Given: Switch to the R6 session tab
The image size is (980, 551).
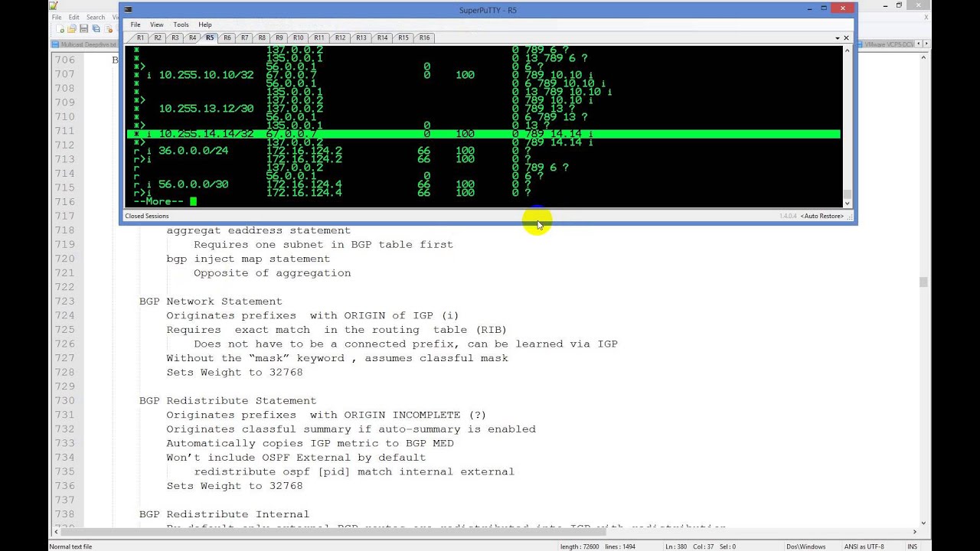Looking at the screenshot, I should click(227, 37).
